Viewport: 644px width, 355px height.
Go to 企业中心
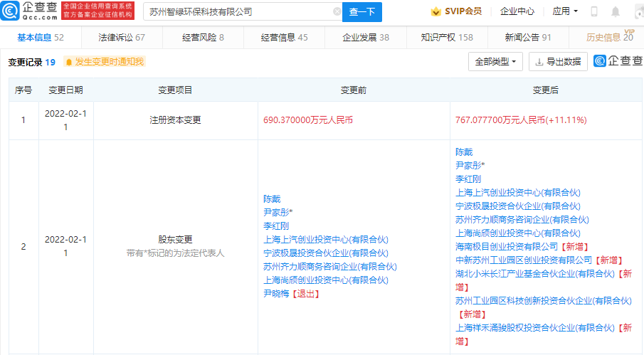click(517, 11)
